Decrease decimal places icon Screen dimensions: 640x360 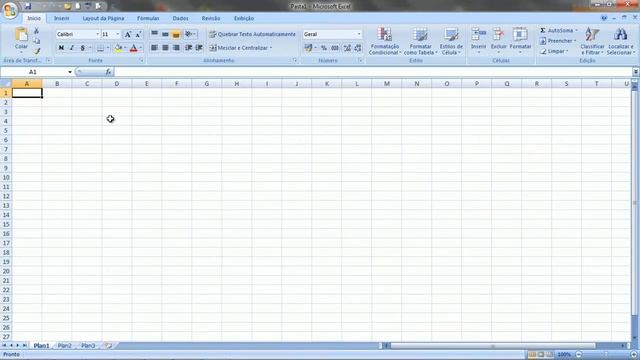click(358, 48)
